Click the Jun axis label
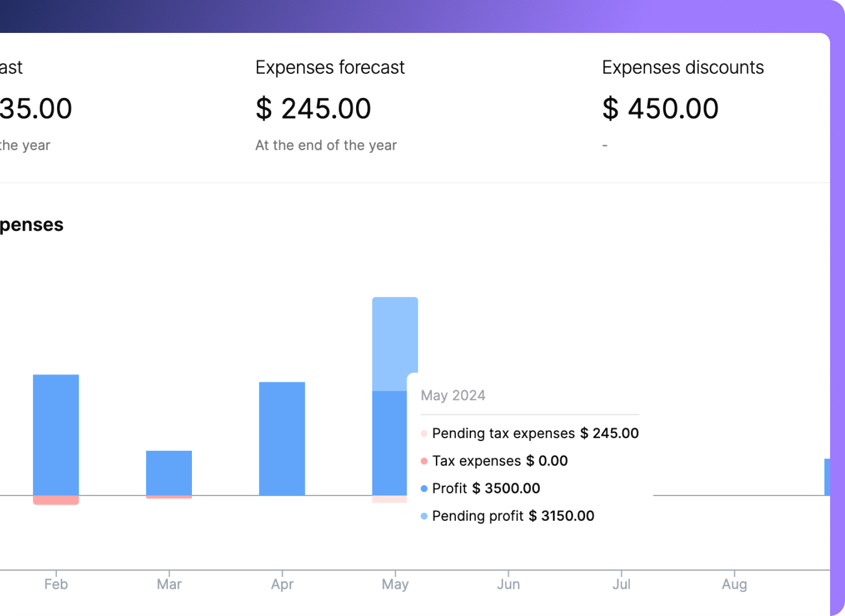The height and width of the screenshot is (616, 845). tap(508, 584)
